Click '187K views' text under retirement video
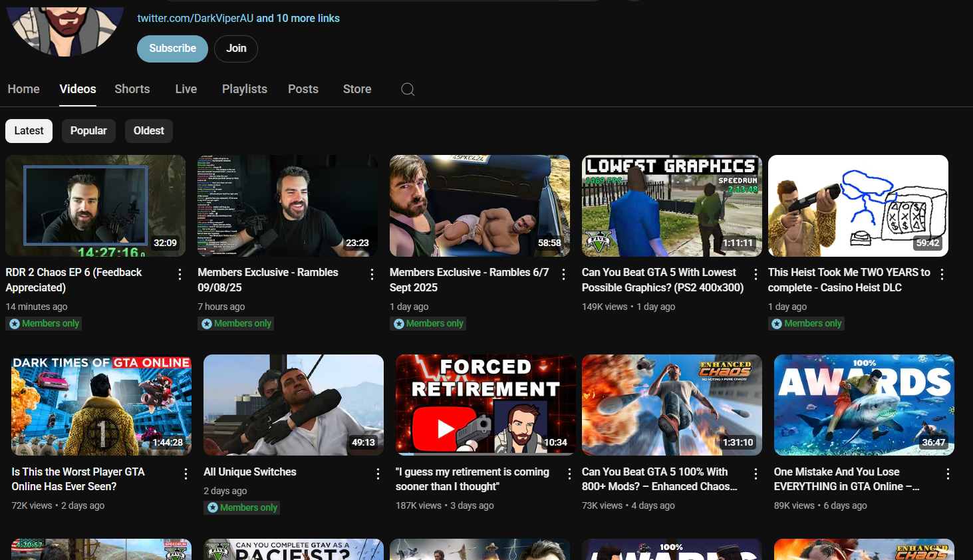The height and width of the screenshot is (560, 973). [x=418, y=505]
